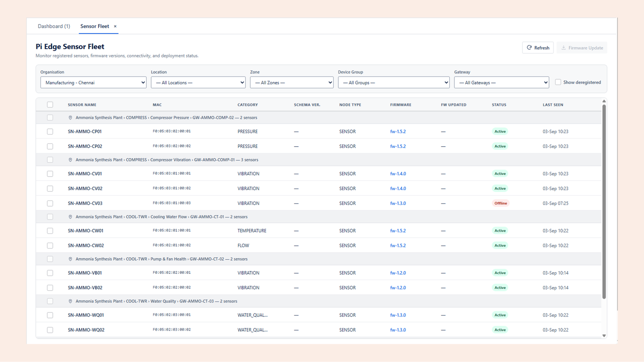Click location pin icon for Cooling Water Flow group
The width and height of the screenshot is (644, 362).
(70, 217)
